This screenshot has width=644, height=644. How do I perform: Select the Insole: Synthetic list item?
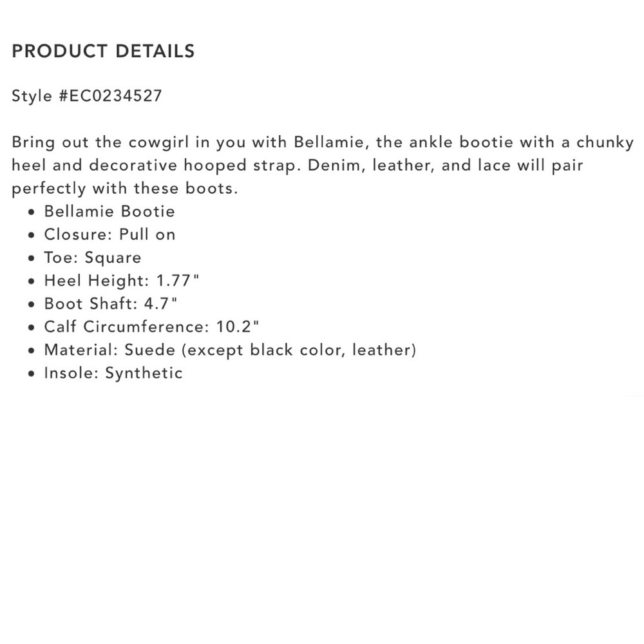(113, 373)
